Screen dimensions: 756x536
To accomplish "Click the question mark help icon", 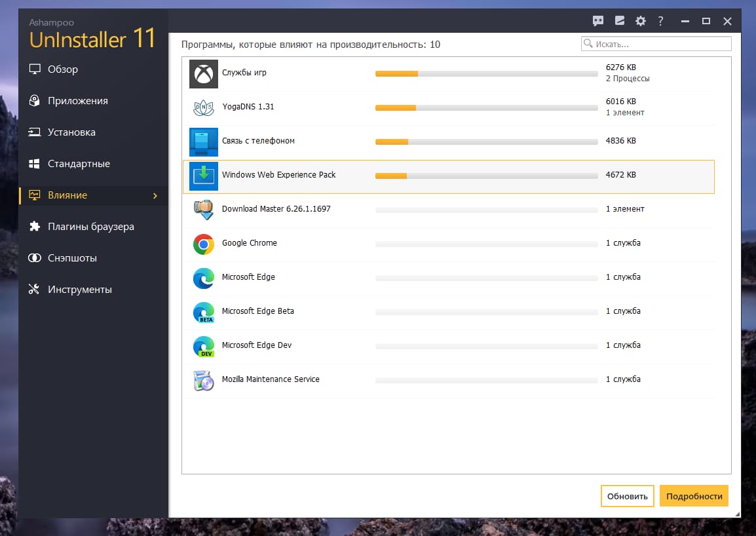I will pos(660,21).
